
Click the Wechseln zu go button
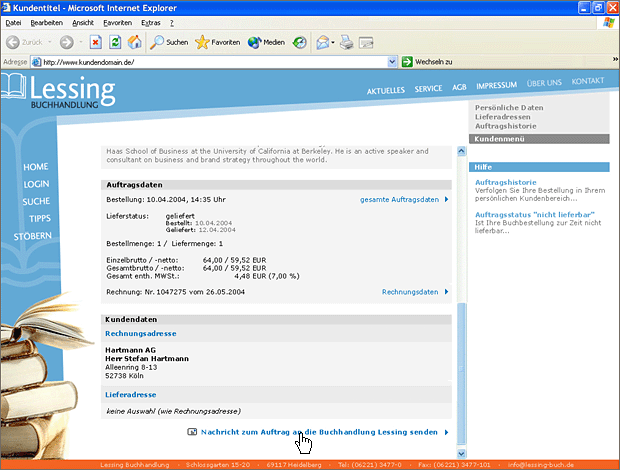pos(427,62)
